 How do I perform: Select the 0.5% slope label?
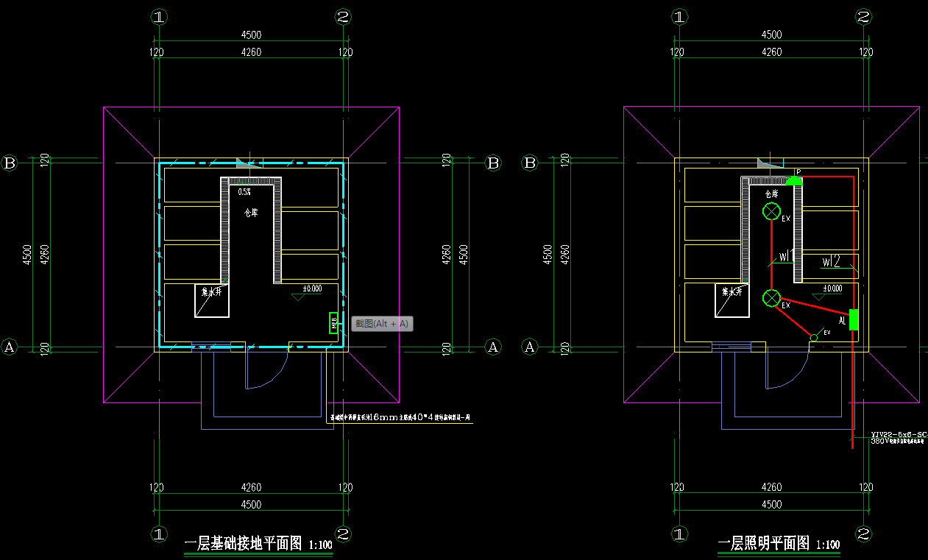coord(244,191)
